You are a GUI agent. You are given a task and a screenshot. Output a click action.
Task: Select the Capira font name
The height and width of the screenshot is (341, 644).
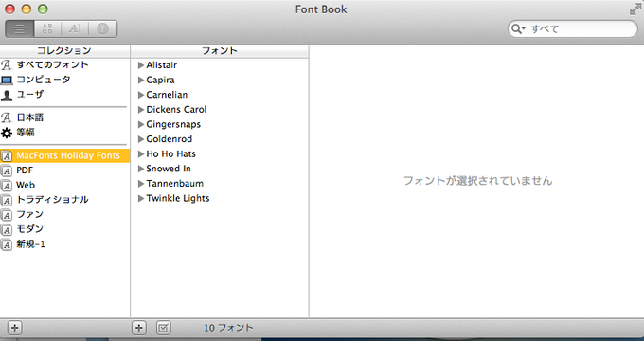point(161,80)
